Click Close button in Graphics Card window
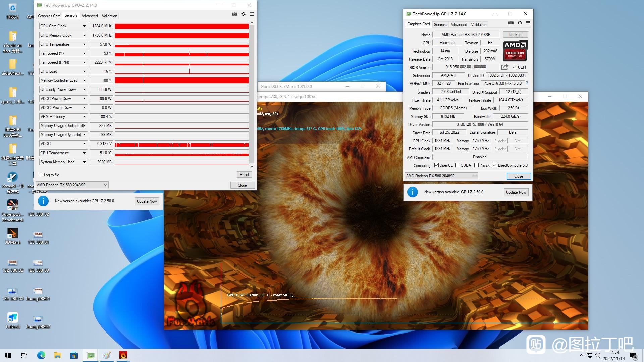The height and width of the screenshot is (362, 644). [519, 176]
